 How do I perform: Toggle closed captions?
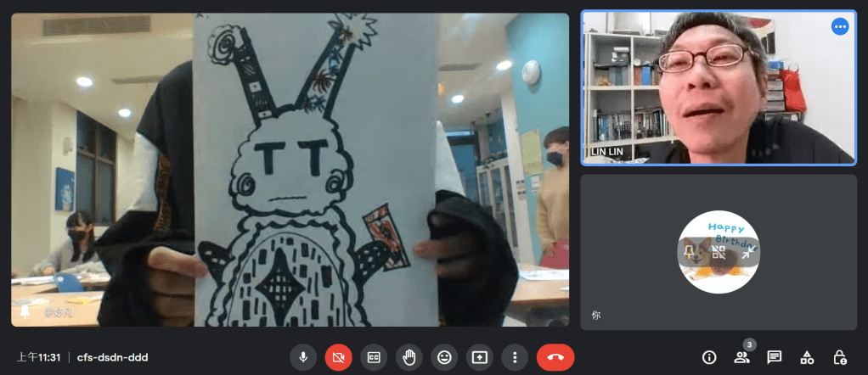(x=374, y=357)
